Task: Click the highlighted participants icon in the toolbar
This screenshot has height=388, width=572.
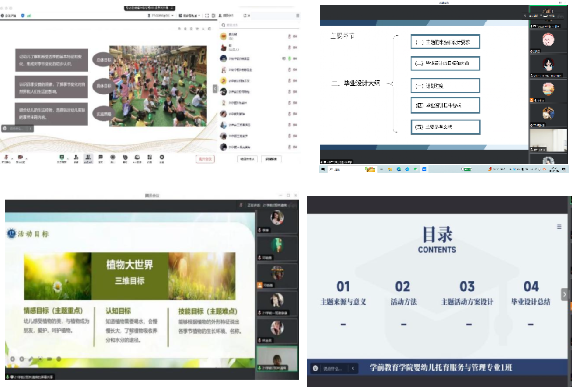Action: (88, 157)
